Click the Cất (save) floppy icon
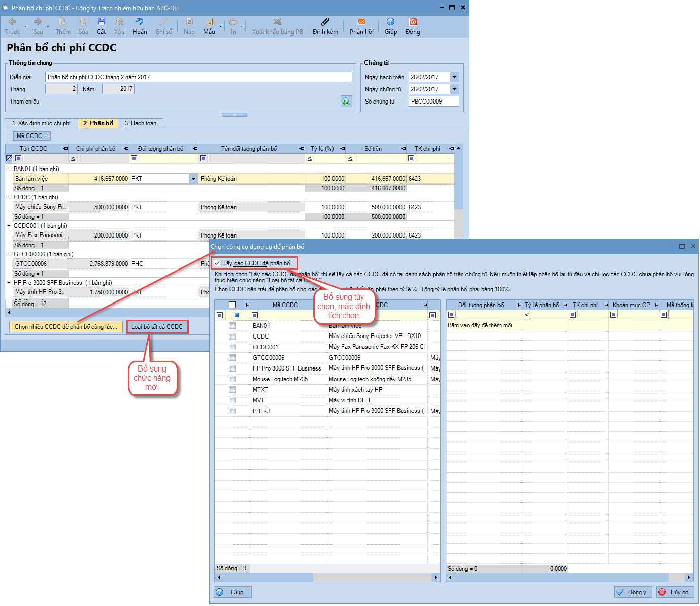The image size is (700, 606). point(102,22)
